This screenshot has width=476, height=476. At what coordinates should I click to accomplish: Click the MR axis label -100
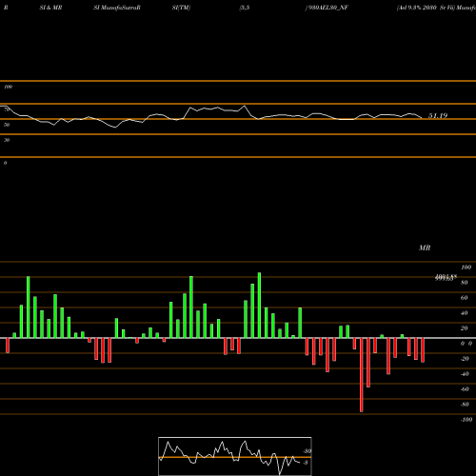466,420
